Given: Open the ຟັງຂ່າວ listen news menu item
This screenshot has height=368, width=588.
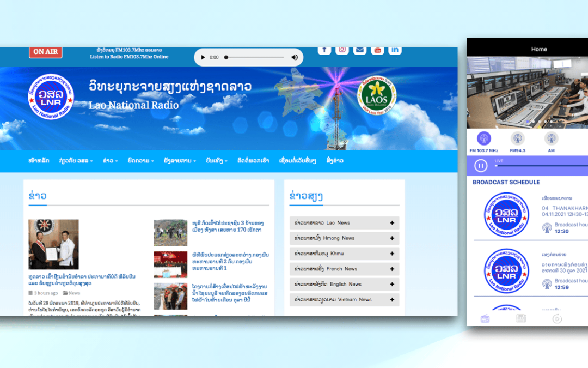Looking at the screenshot, I should coord(335,160).
